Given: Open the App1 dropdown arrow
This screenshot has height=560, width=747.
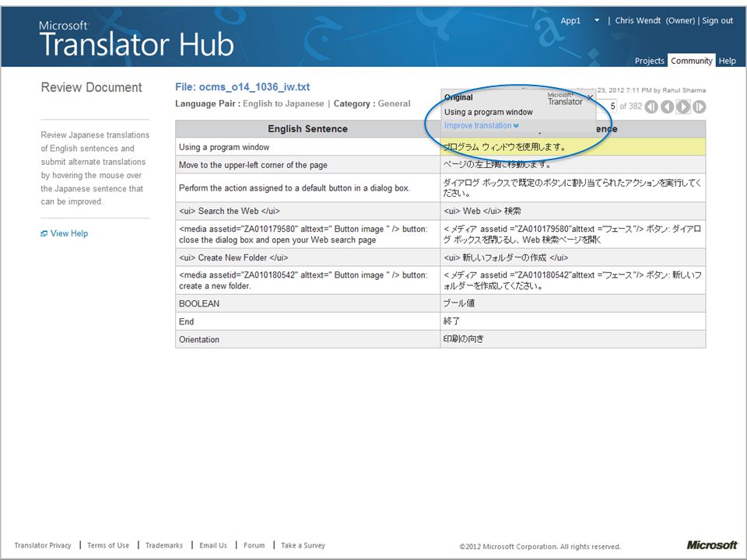Looking at the screenshot, I should point(597,20).
